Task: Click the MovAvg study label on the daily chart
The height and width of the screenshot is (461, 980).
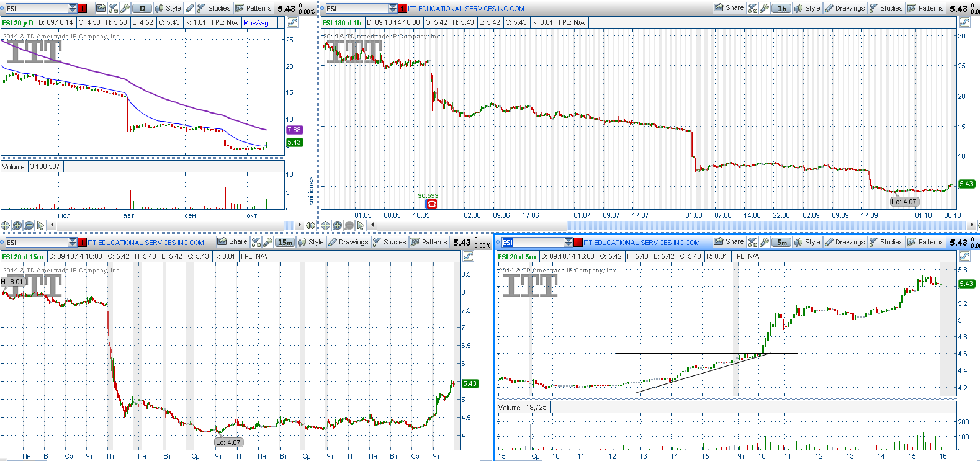Action: click(x=258, y=22)
